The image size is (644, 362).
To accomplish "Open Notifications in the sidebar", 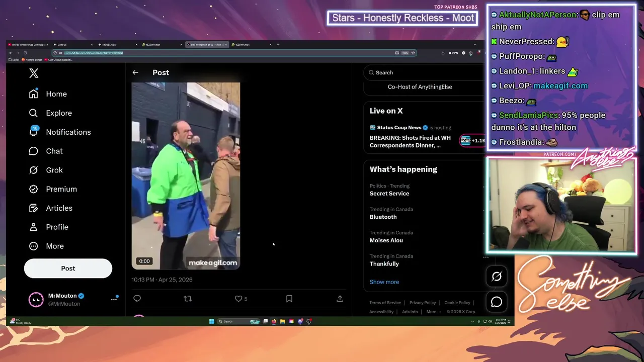I will click(60, 132).
